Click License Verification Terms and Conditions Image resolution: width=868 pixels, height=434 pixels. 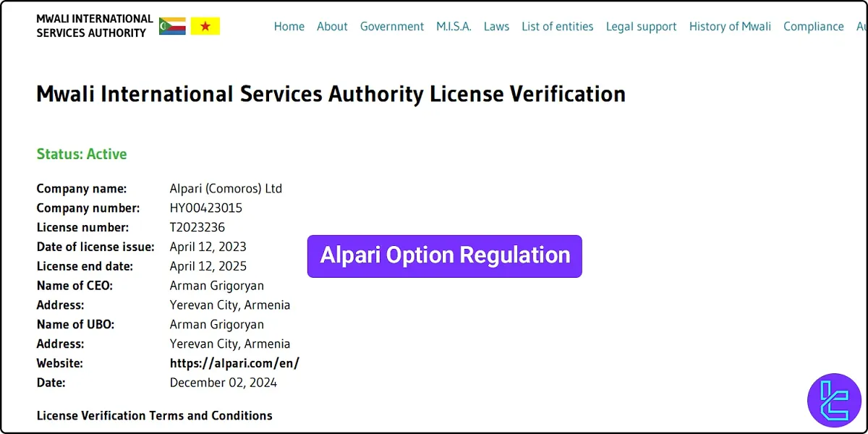[x=154, y=416]
